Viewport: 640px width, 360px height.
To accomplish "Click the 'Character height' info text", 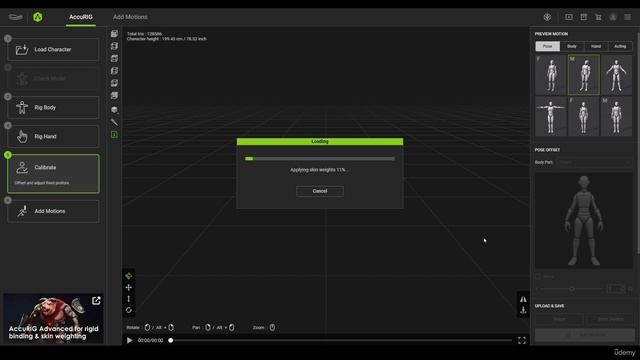I will coord(167,39).
